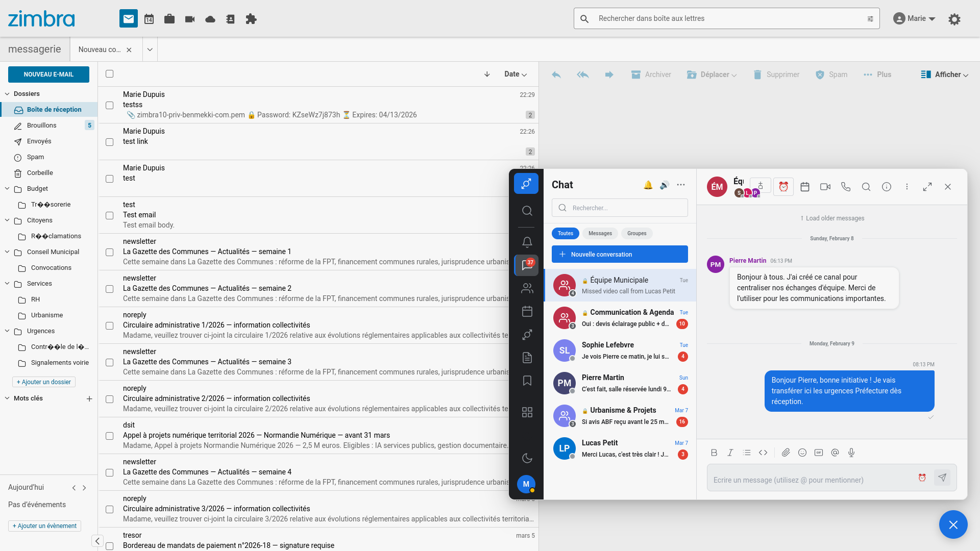980x551 pixels.
Task: Attach a file using the paperclip icon
Action: [786, 453]
